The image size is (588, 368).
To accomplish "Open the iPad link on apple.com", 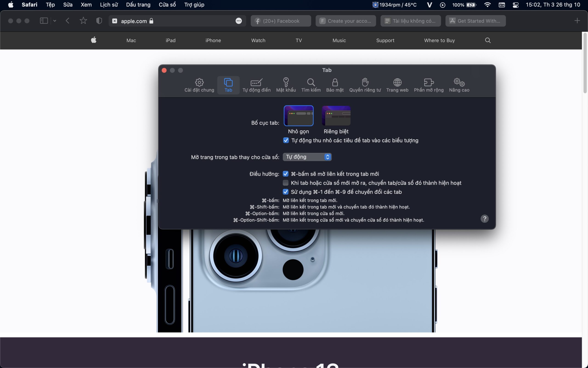I will click(171, 40).
